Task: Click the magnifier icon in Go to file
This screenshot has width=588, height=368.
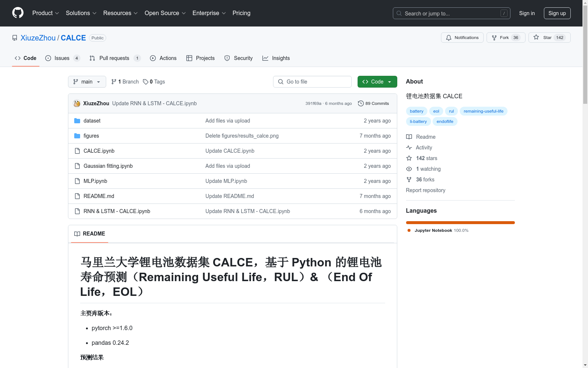Action: click(x=281, y=82)
